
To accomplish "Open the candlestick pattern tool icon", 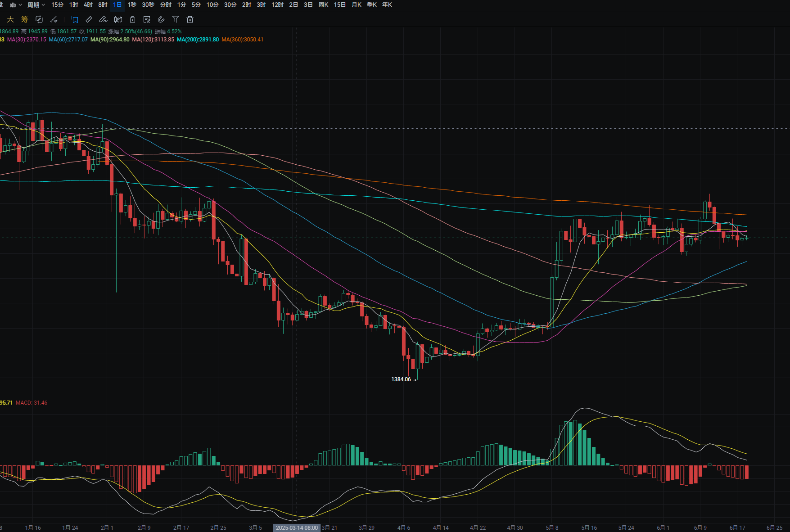I will point(118,19).
